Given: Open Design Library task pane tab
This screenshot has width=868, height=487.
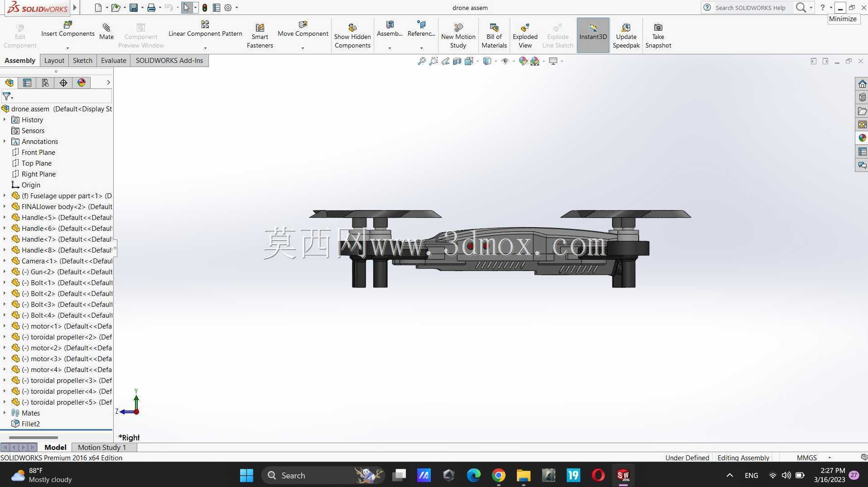Looking at the screenshot, I should pos(862,97).
